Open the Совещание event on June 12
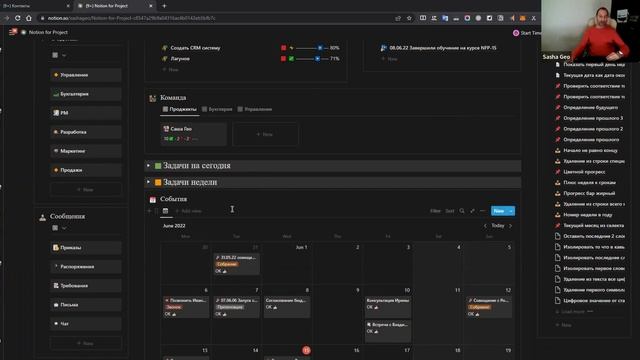The width and height of the screenshot is (640, 360). click(489, 307)
